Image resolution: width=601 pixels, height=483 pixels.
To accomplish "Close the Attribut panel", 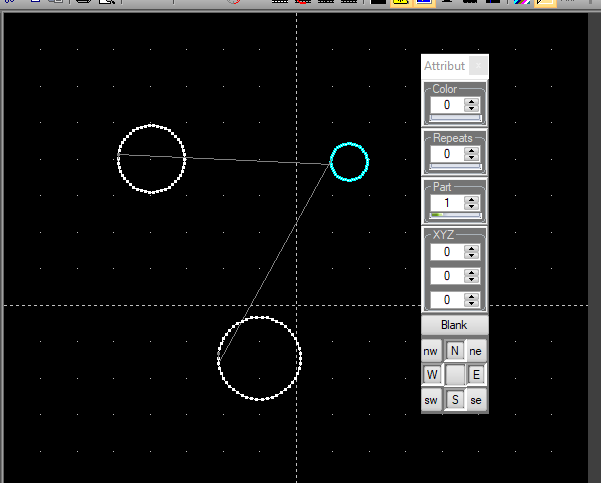I will [478, 66].
